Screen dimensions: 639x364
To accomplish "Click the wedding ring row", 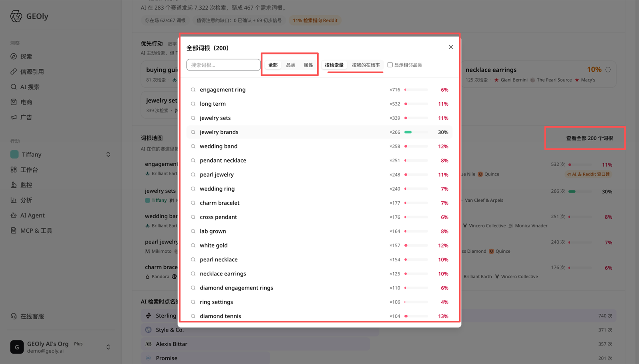I will point(319,189).
